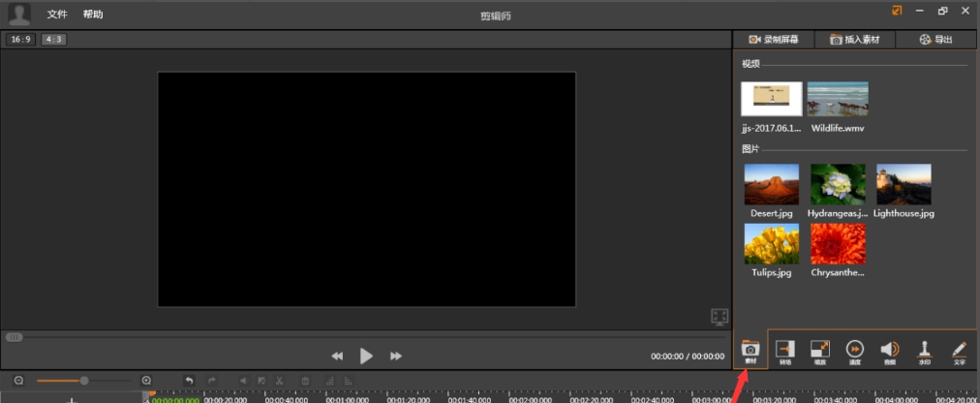Click the 导出 export tab

pos(935,40)
